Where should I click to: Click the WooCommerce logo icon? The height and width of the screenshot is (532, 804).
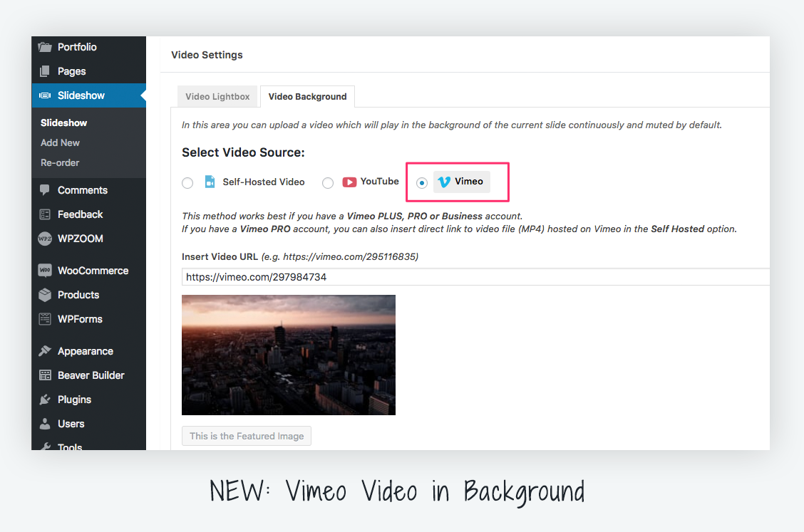point(45,271)
